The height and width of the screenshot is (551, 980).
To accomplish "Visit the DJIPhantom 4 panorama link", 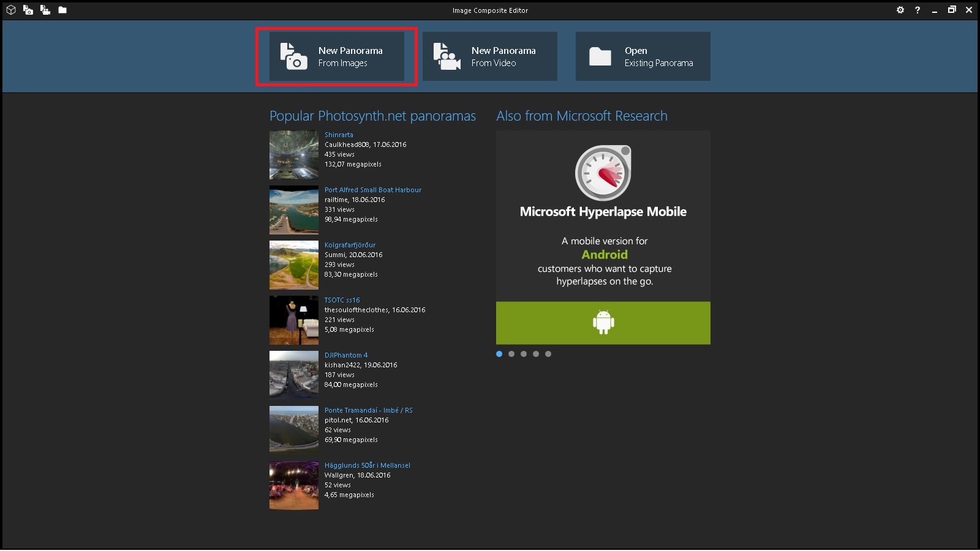I will click(346, 355).
